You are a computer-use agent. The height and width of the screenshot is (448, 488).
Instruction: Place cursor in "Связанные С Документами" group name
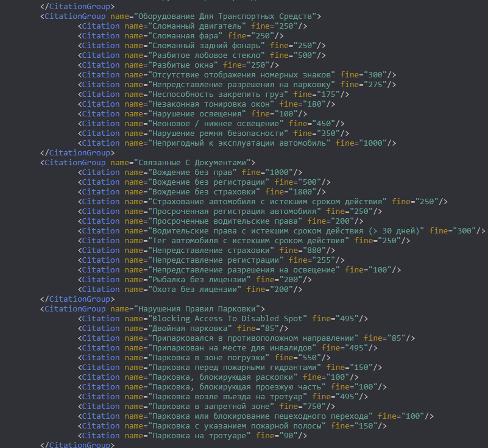(190, 163)
